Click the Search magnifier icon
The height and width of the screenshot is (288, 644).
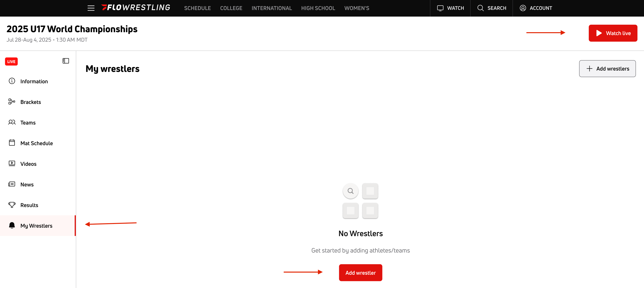tap(480, 8)
